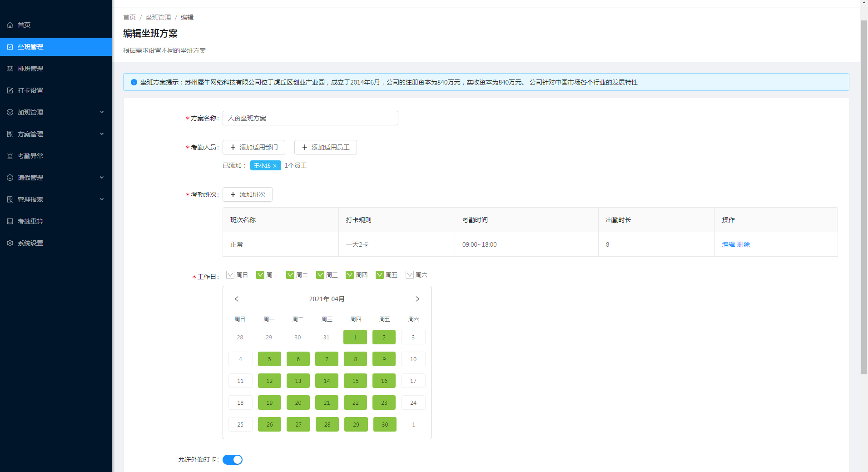Image resolution: width=868 pixels, height=472 pixels.
Task: Click the 加班管理 clock icon
Action: tap(10, 112)
